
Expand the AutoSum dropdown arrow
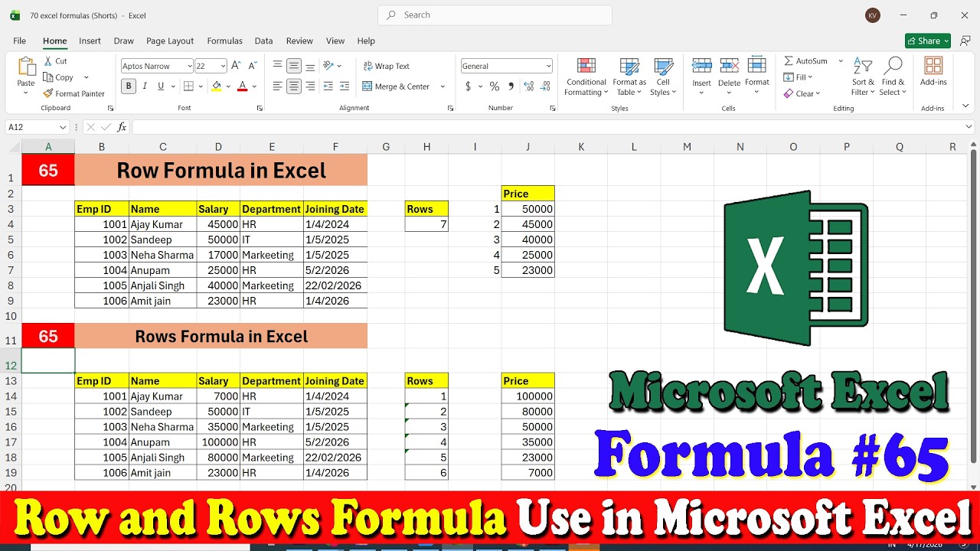click(x=841, y=61)
